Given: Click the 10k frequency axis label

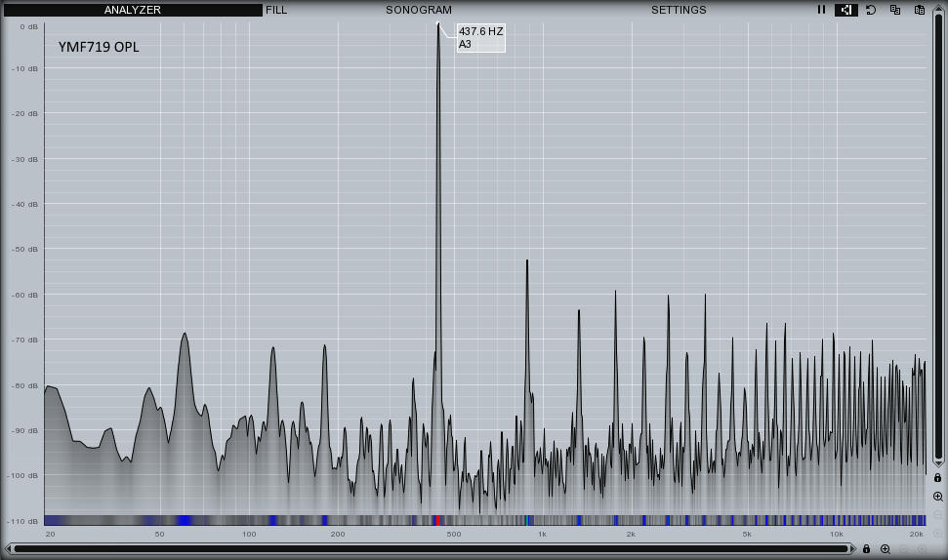Looking at the screenshot, I should [836, 534].
